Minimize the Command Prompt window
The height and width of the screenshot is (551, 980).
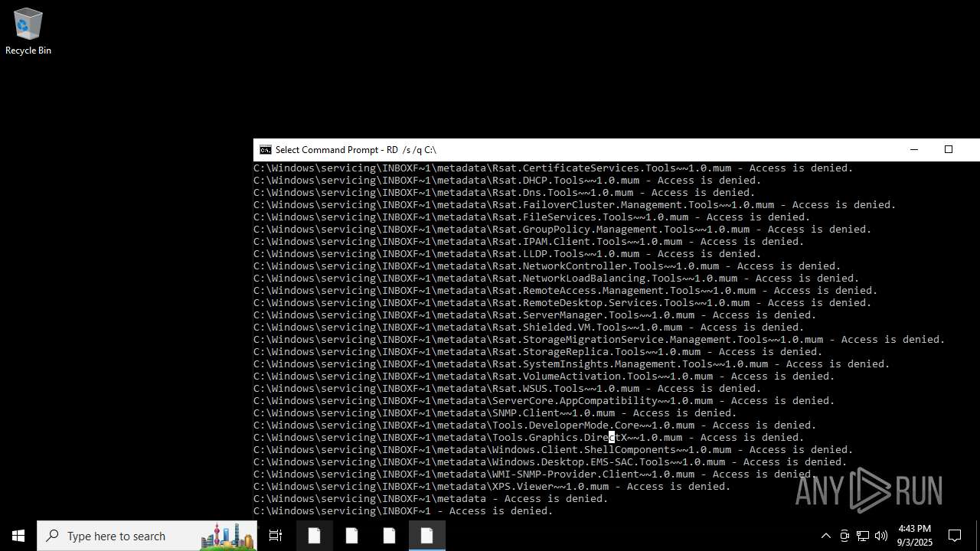913,150
